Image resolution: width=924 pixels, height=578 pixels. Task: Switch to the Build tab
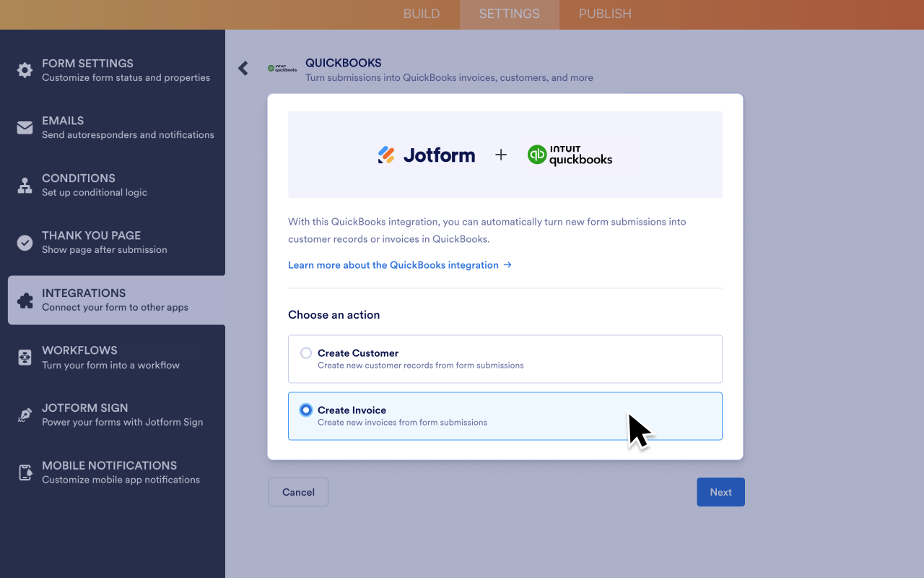(x=422, y=14)
